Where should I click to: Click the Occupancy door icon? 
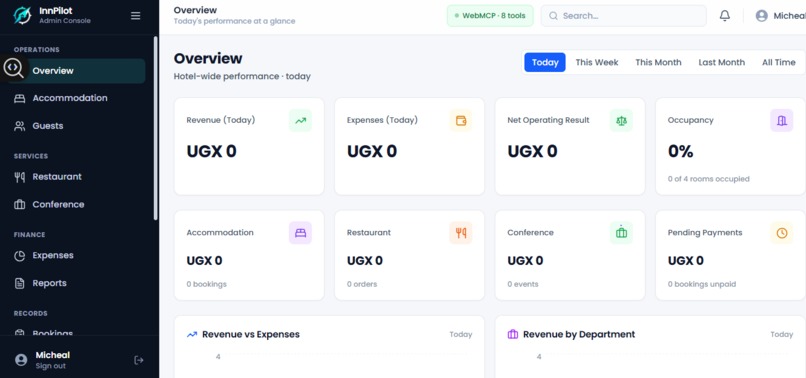point(781,120)
